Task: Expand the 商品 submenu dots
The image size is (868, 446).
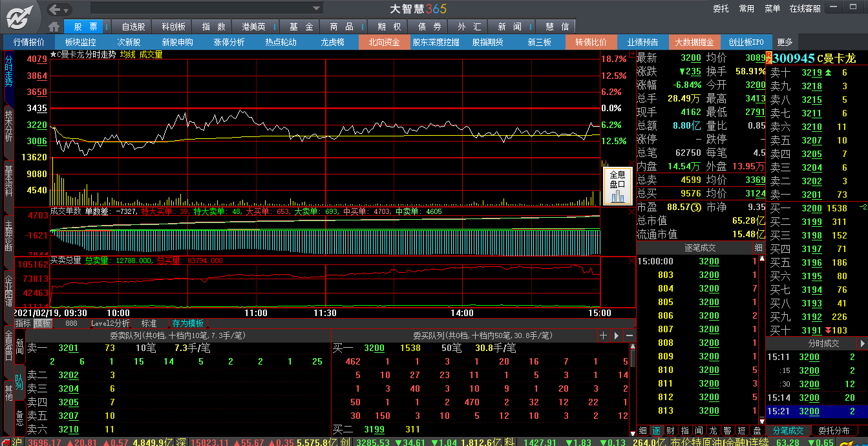Action: click(x=363, y=27)
